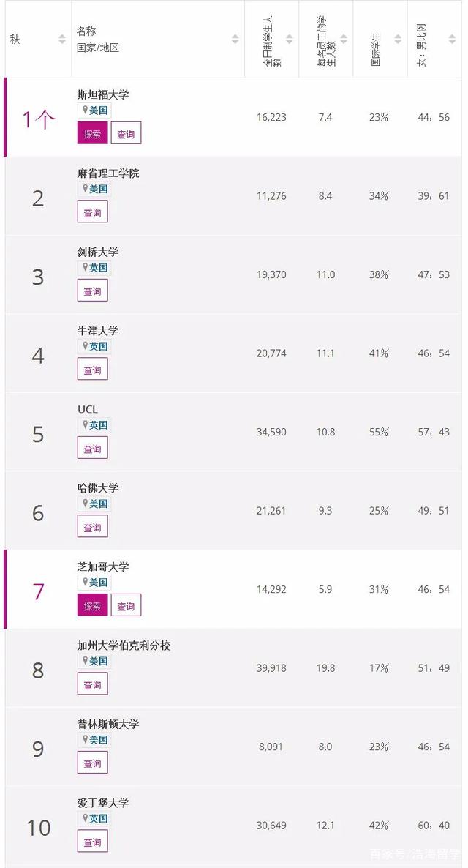The image size is (468, 868).
Task: Sort by the 每名员工的学生人数 column arrows
Action: 344,40
